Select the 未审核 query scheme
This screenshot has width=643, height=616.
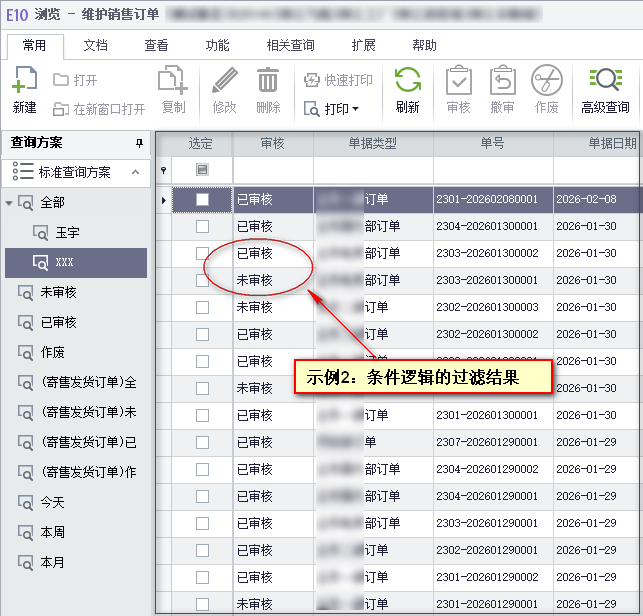click(58, 292)
